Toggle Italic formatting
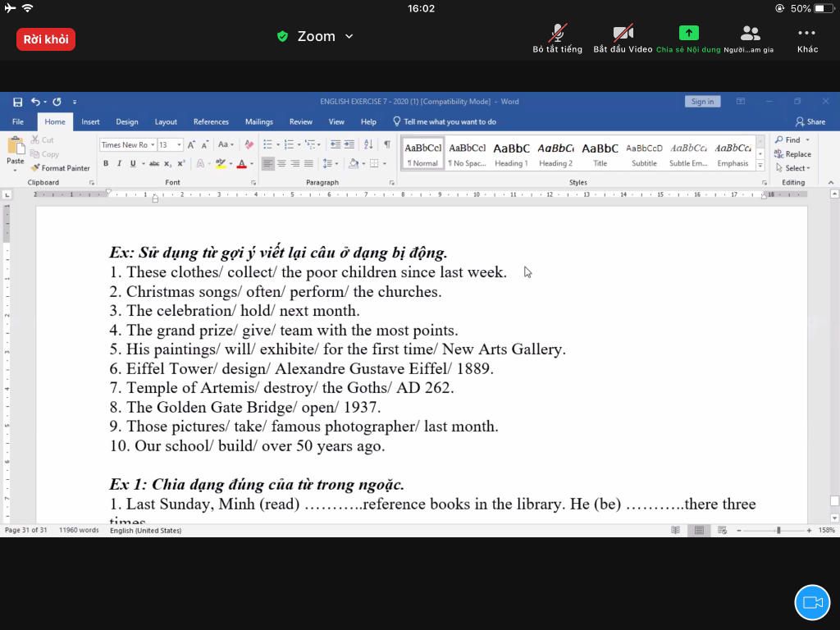840x630 pixels. [x=119, y=163]
